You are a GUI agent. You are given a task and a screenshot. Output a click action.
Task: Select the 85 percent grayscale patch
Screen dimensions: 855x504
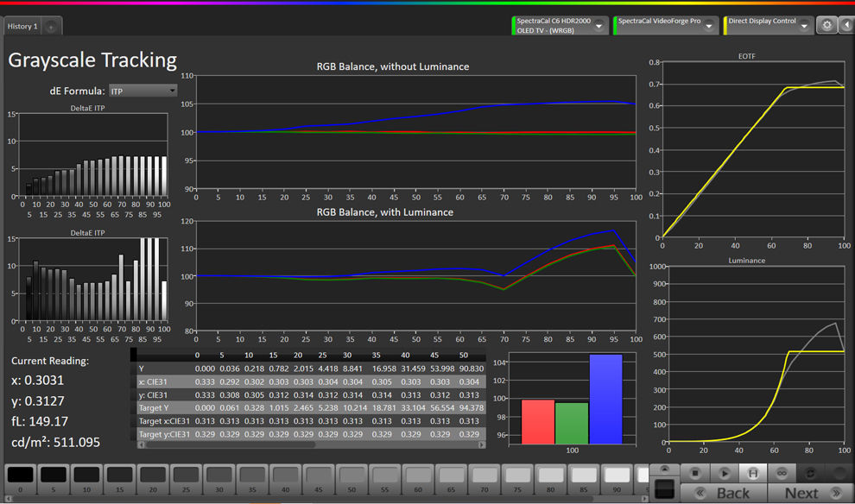(584, 479)
